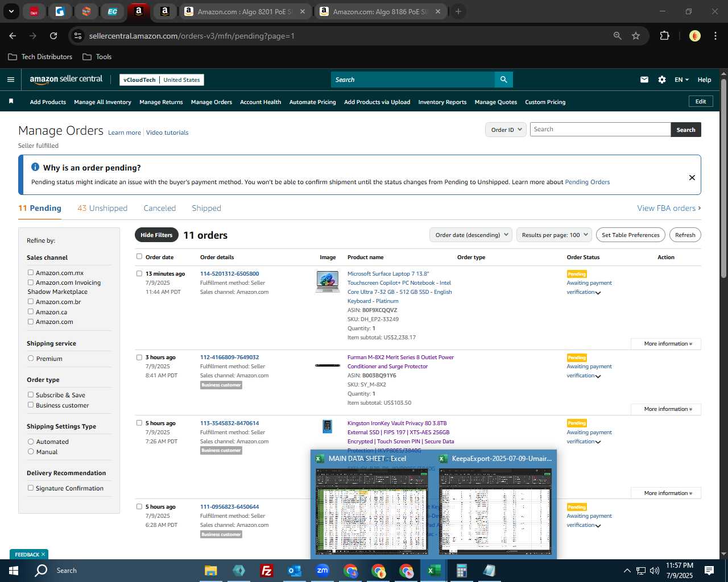Image resolution: width=728 pixels, height=582 pixels.
Task: Open Inventory Reports in nav bar
Action: point(442,102)
